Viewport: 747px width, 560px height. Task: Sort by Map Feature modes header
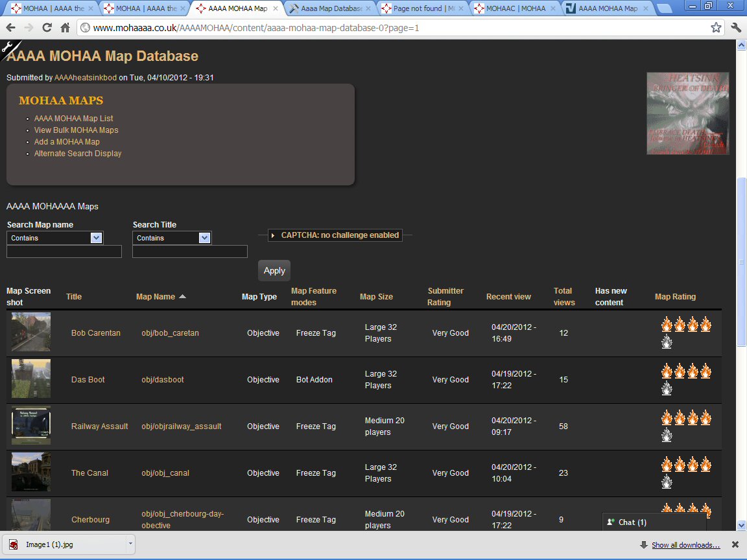313,297
